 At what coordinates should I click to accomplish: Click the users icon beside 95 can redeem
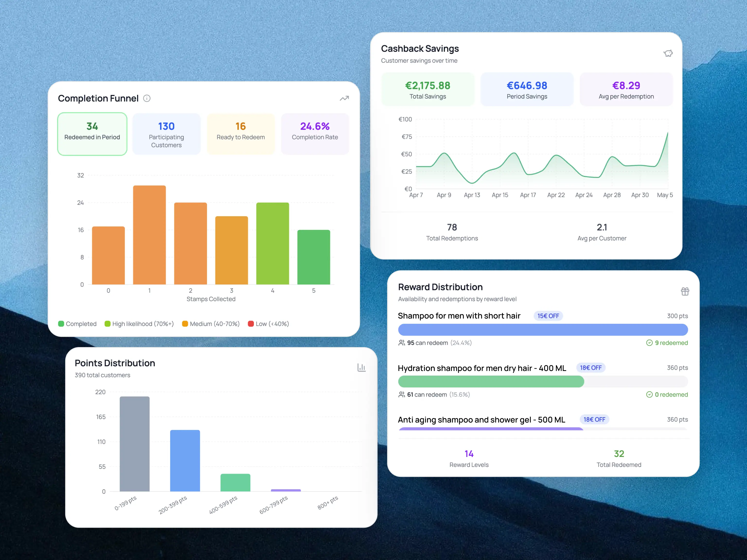coord(401,343)
